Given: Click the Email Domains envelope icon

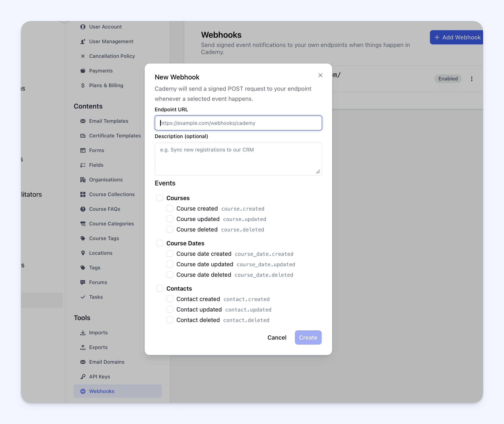Looking at the screenshot, I should (x=83, y=362).
